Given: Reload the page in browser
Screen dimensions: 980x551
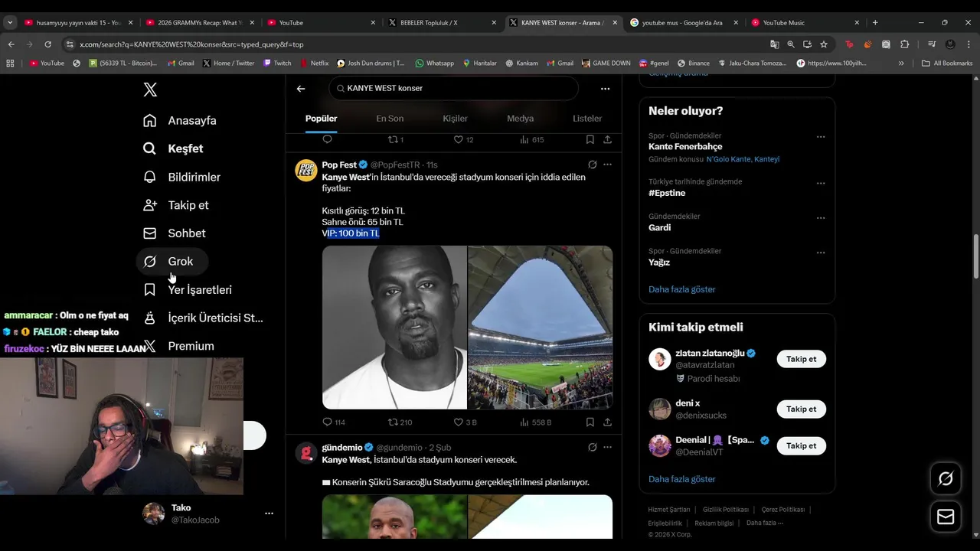Looking at the screenshot, I should (x=47, y=44).
